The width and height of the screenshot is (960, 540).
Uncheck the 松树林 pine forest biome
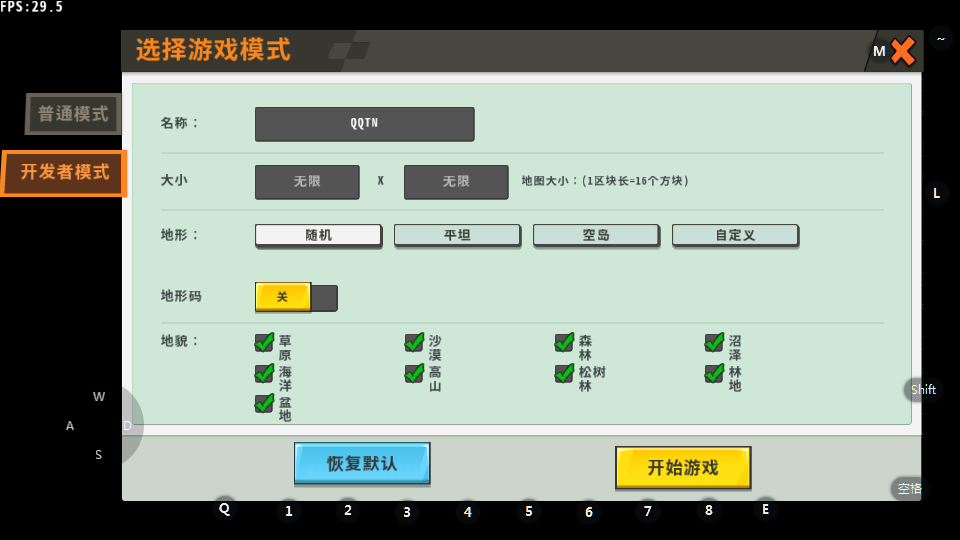coord(564,373)
